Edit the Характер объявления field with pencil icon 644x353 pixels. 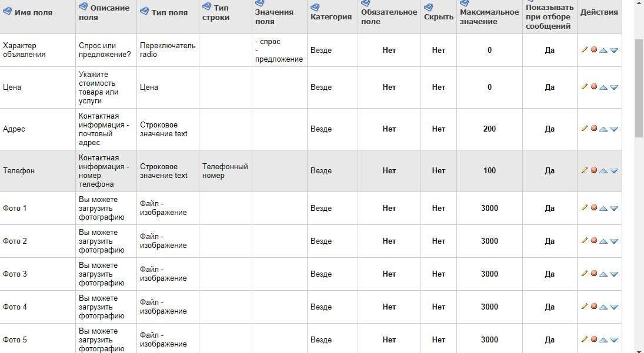coord(585,50)
